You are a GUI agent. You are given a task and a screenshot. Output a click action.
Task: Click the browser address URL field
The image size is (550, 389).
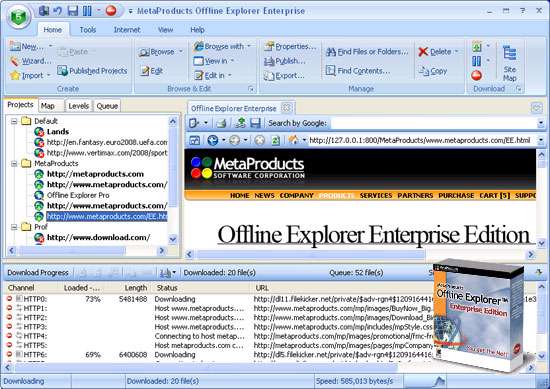[x=422, y=140]
